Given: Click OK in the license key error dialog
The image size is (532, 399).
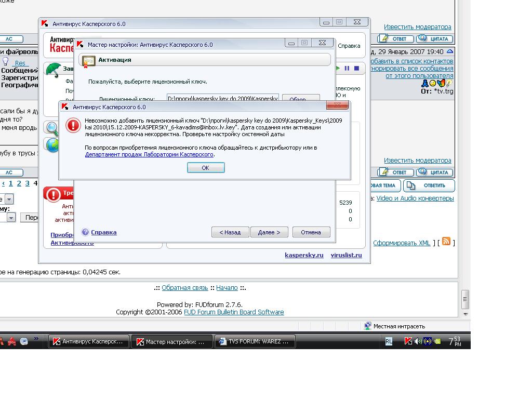Looking at the screenshot, I should pos(206,167).
